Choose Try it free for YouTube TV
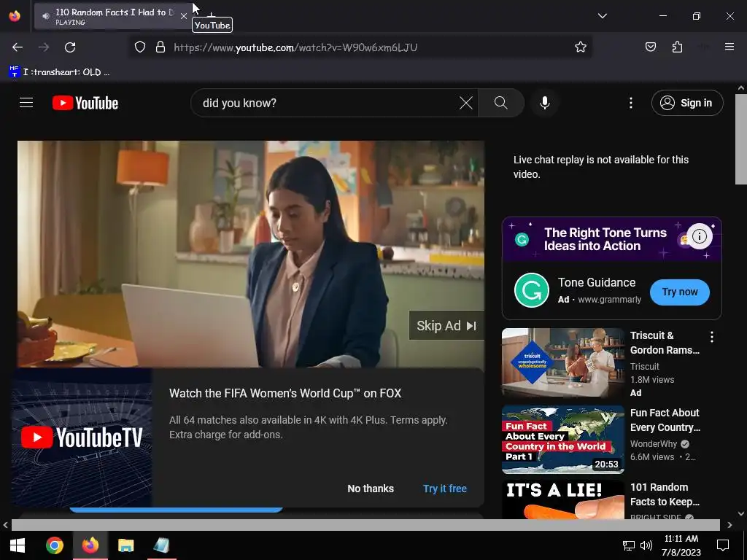 [445, 489]
